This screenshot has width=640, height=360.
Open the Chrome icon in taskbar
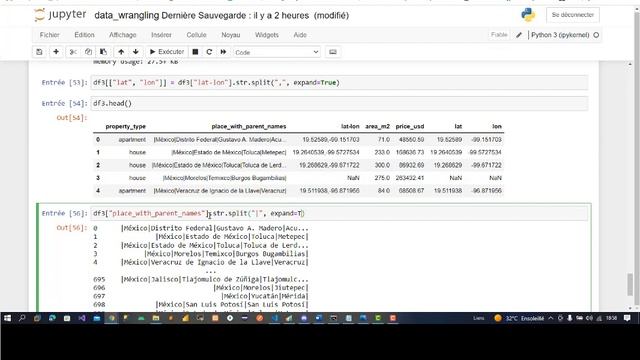tap(111, 318)
